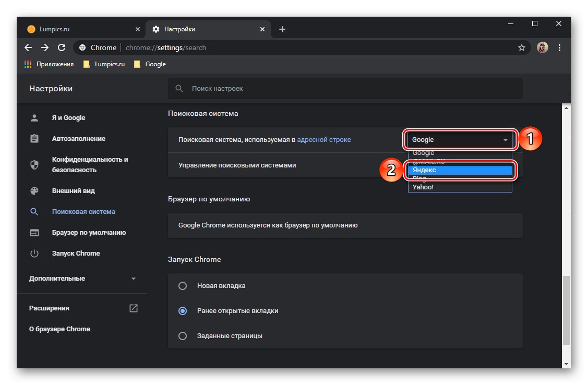Switch to the Lumpics.ru tab

[78, 29]
